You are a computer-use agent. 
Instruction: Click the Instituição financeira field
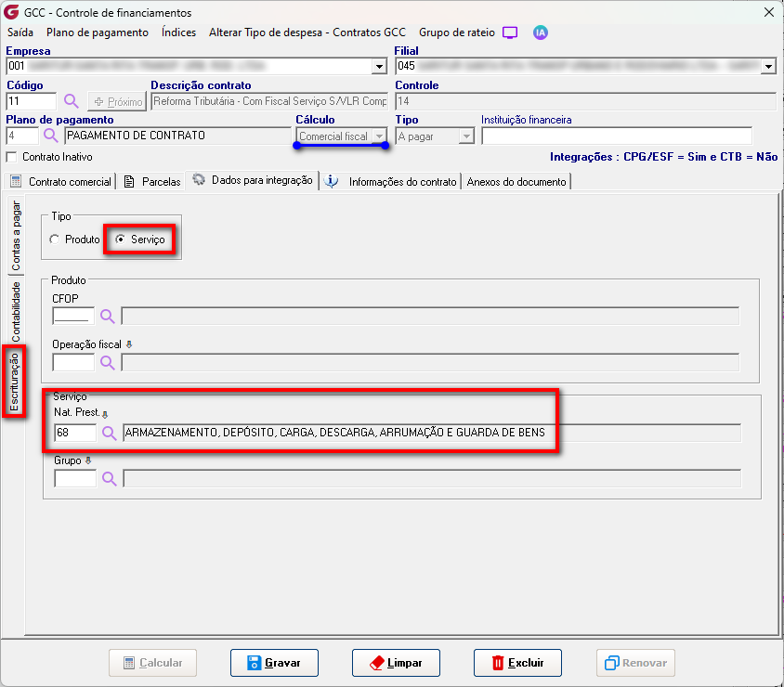tap(617, 136)
